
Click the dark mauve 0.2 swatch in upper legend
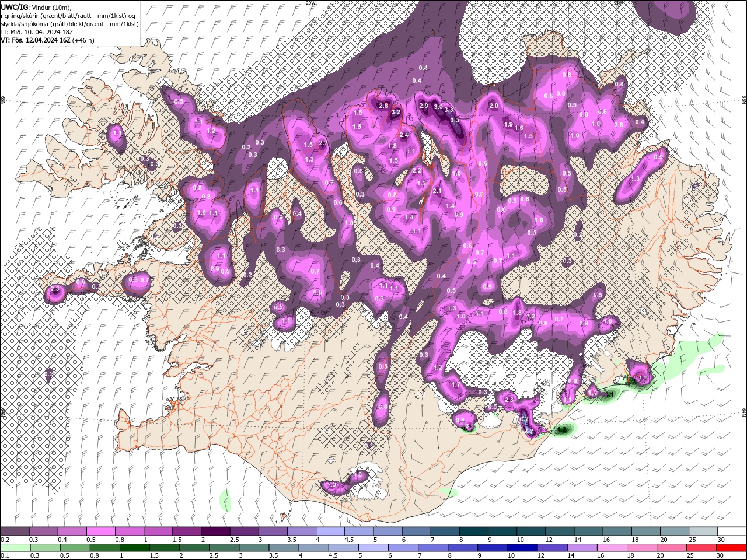15,531
